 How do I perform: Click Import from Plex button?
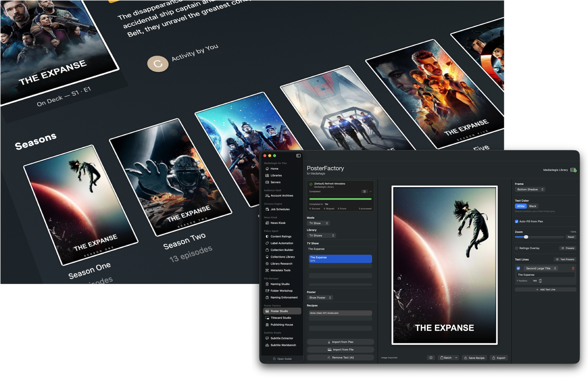pos(340,342)
